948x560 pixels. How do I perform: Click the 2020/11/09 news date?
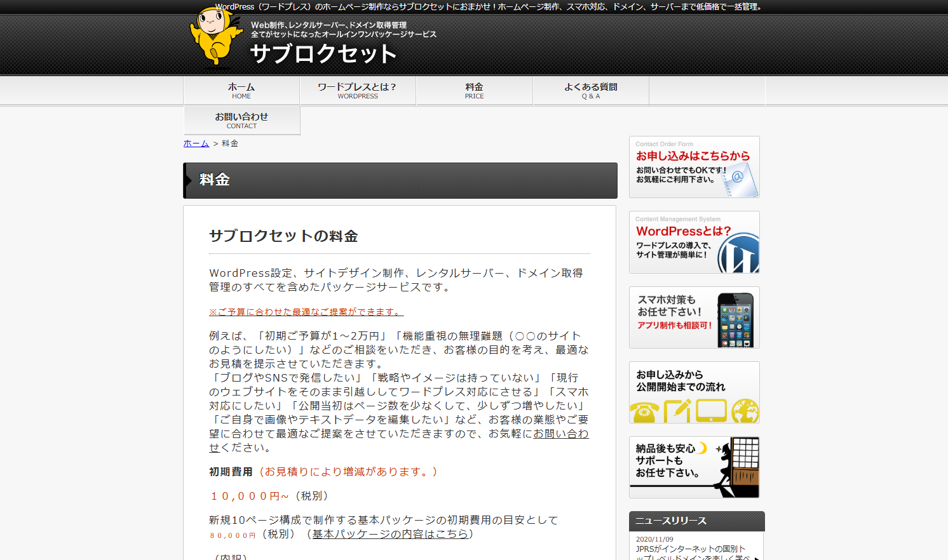(x=654, y=539)
